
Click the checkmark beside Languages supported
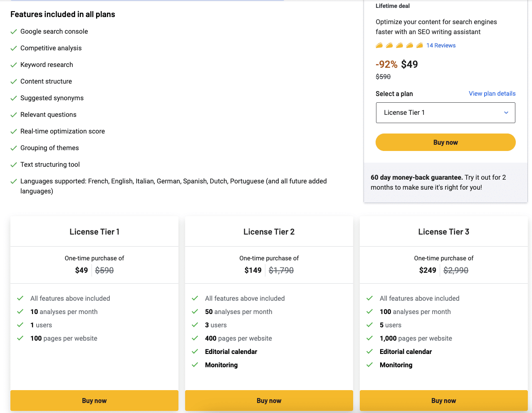click(14, 181)
